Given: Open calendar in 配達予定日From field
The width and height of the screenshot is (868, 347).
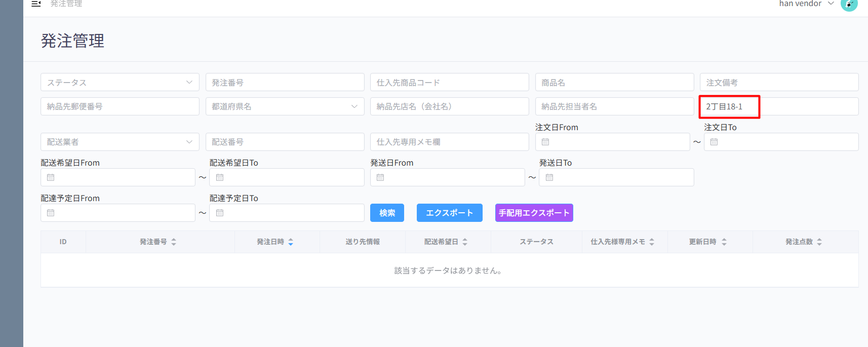Looking at the screenshot, I should [51, 213].
